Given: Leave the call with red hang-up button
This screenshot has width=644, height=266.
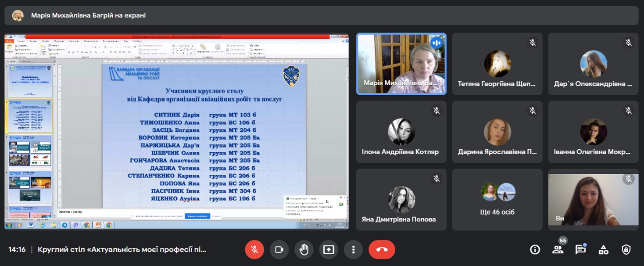Looking at the screenshot, I should [382, 250].
